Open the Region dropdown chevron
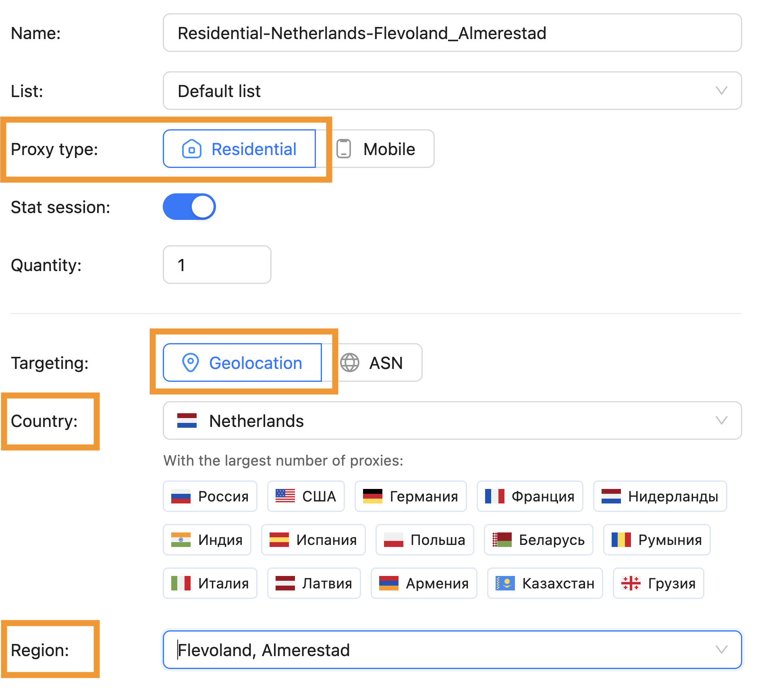The height and width of the screenshot is (700, 772). pyautogui.click(x=721, y=650)
